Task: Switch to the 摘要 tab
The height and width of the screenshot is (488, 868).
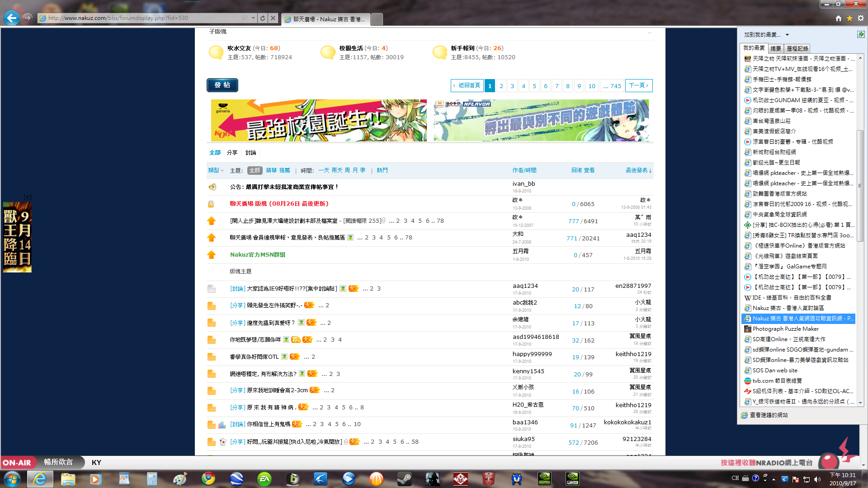Action: (x=776, y=48)
